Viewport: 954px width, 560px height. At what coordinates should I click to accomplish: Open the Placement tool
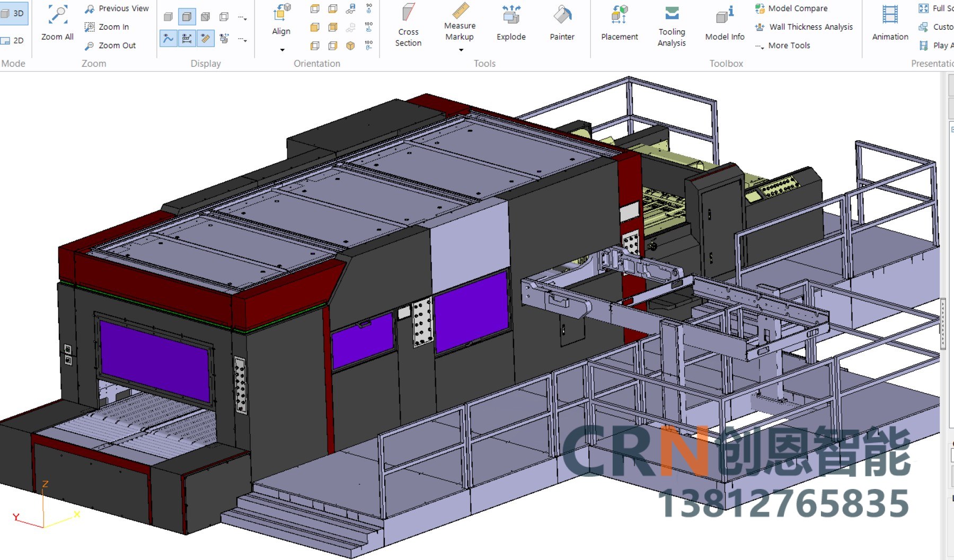[620, 23]
